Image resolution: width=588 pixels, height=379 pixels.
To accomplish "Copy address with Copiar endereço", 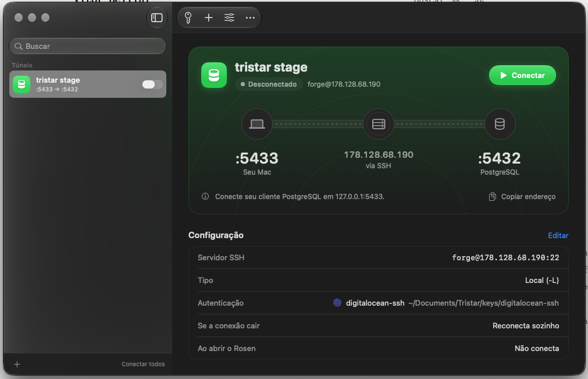I will coord(522,197).
